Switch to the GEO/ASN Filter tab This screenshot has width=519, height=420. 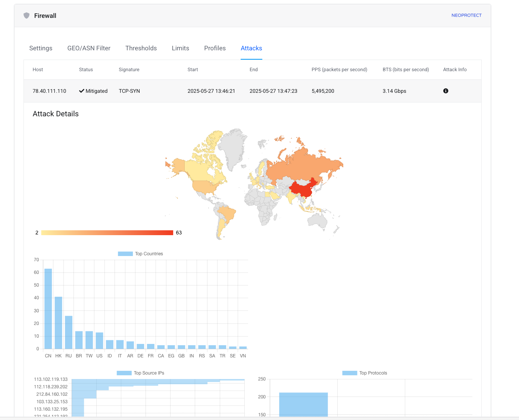(x=89, y=48)
